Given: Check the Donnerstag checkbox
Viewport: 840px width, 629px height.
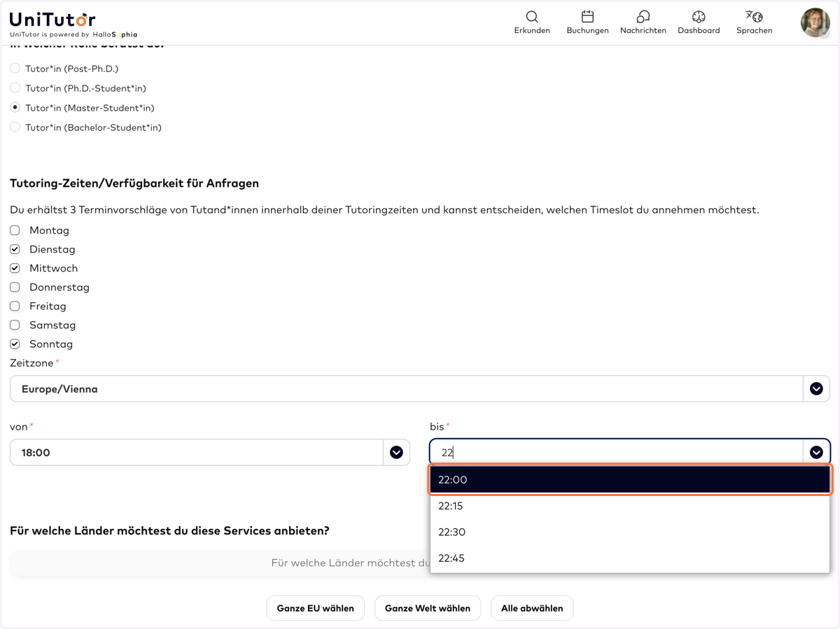Looking at the screenshot, I should point(15,287).
